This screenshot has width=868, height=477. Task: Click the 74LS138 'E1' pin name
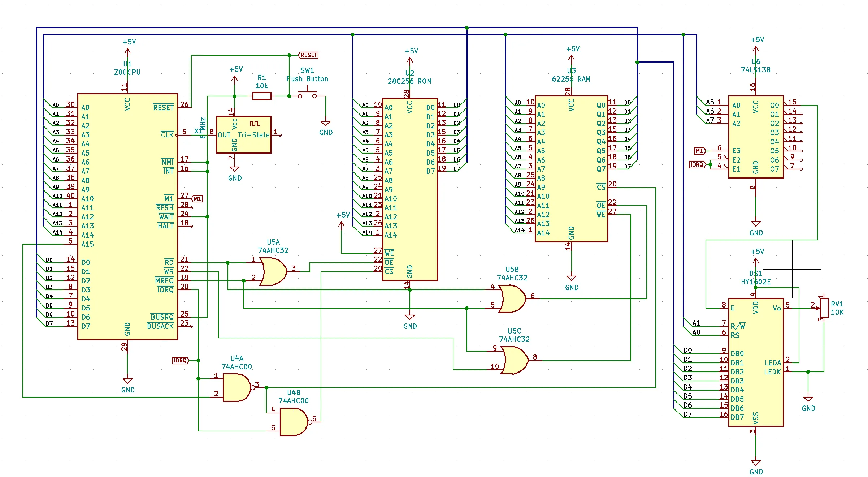pos(736,169)
